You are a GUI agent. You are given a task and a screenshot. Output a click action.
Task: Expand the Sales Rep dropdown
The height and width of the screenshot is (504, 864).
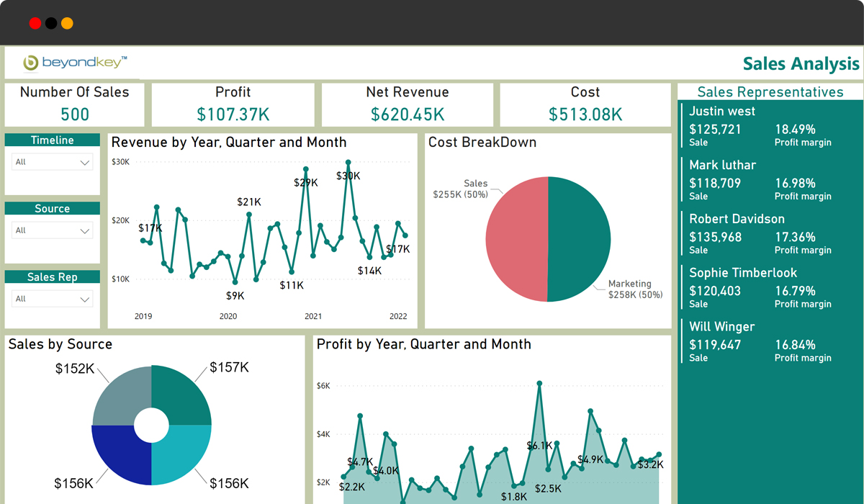(x=52, y=298)
